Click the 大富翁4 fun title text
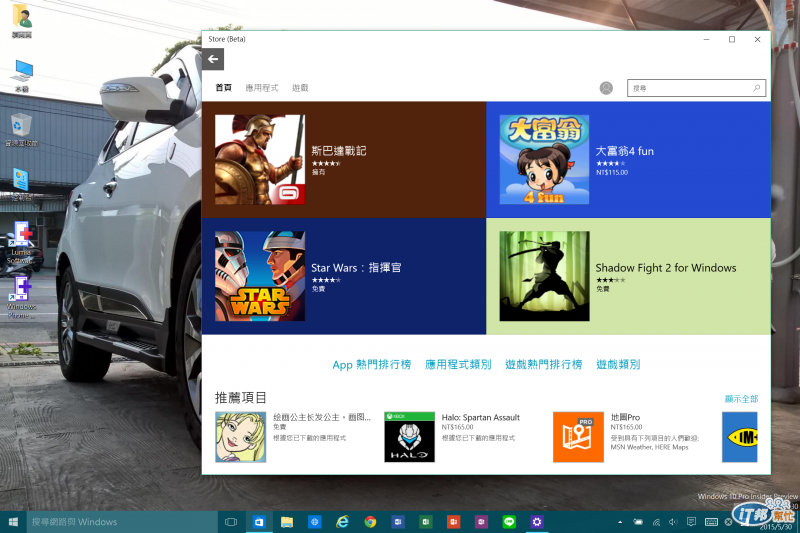Viewport: 800px width, 533px height. click(x=624, y=151)
